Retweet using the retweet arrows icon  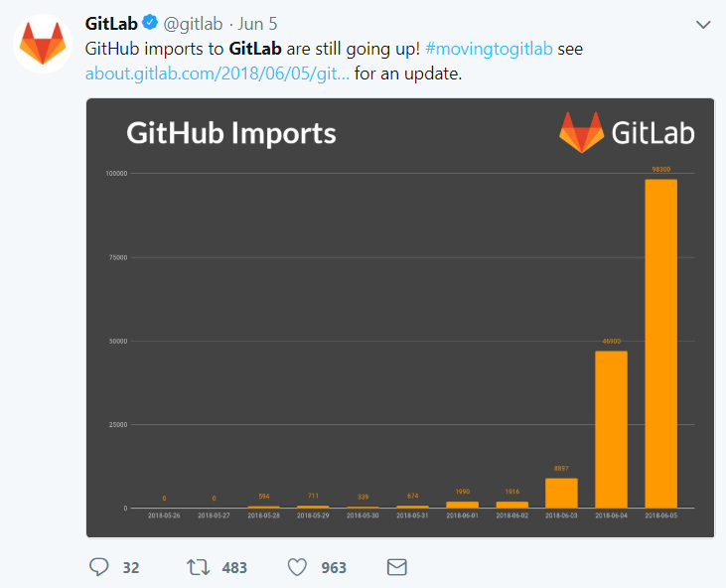198,567
